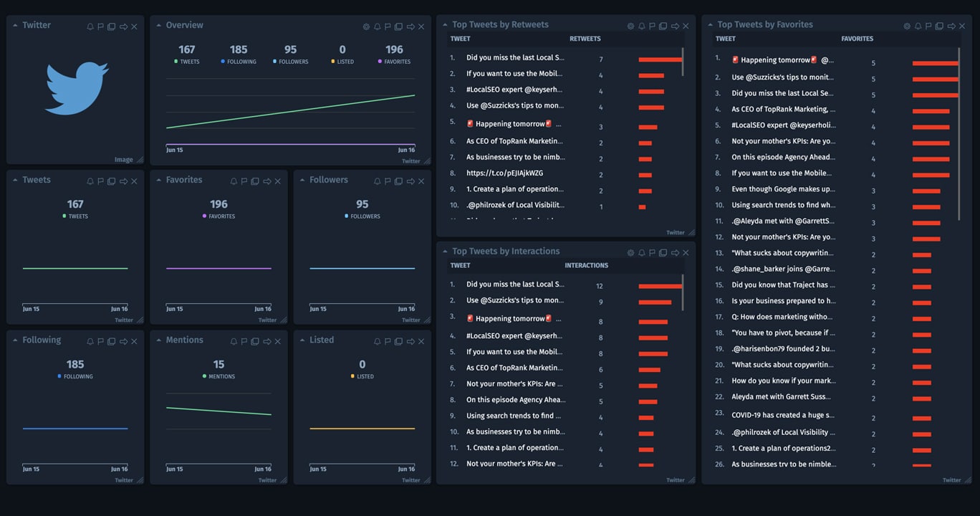This screenshot has width=980, height=516.
Task: Click the flag icon on Listed widget
Action: [x=388, y=342]
